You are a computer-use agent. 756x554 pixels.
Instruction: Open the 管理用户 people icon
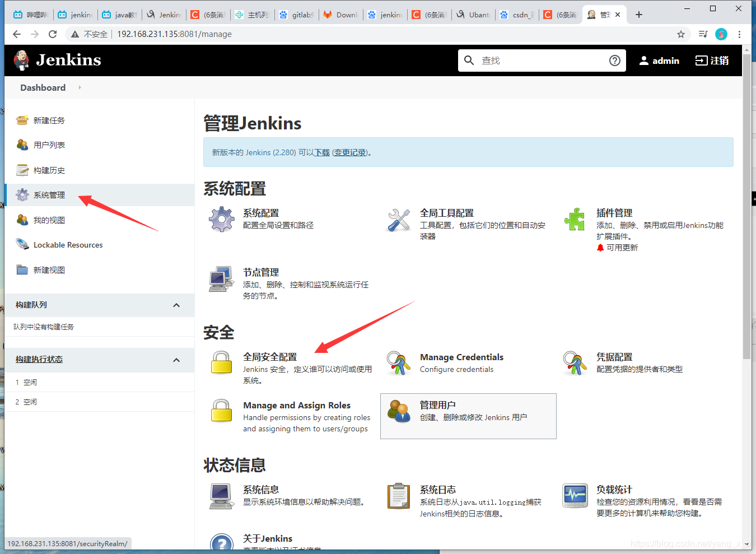[399, 411]
